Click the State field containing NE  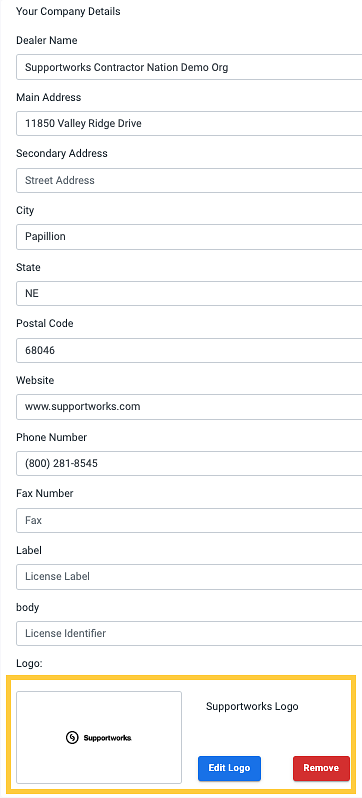point(189,294)
